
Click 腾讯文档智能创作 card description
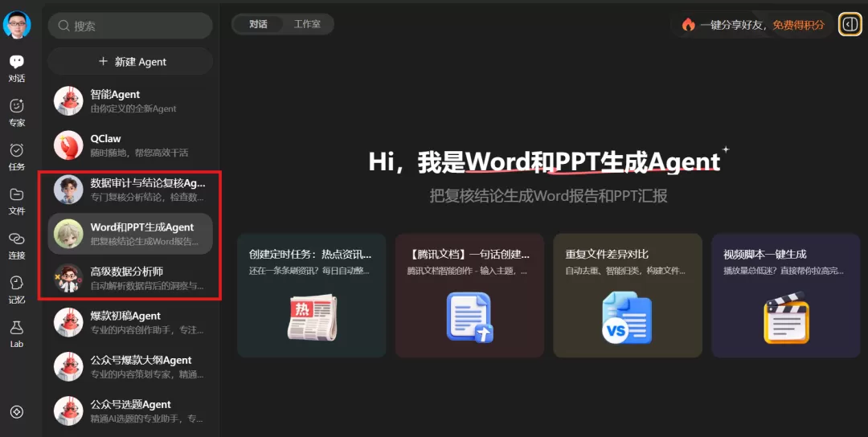coord(467,271)
